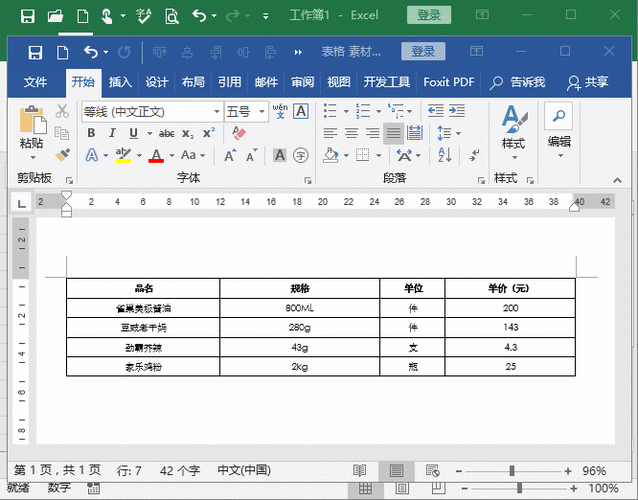Click the Bullets list icon
Viewport: 638px width, 500px height.
[x=330, y=111]
